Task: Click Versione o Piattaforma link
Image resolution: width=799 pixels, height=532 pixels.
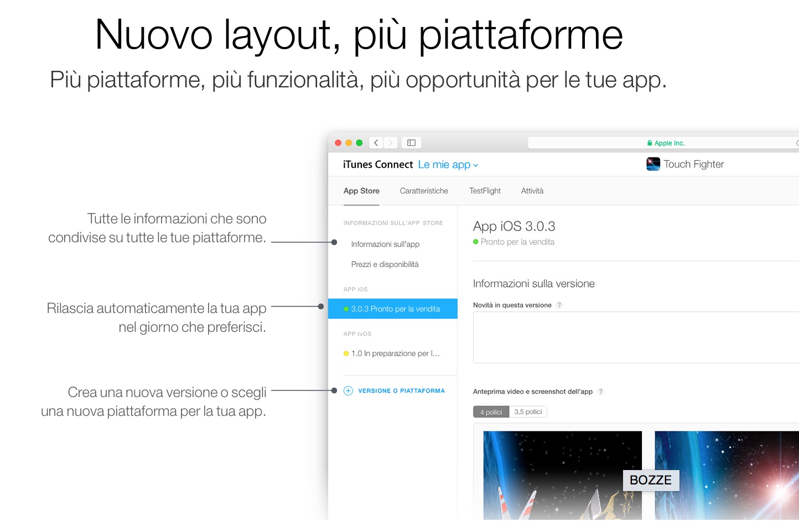Action: (402, 391)
